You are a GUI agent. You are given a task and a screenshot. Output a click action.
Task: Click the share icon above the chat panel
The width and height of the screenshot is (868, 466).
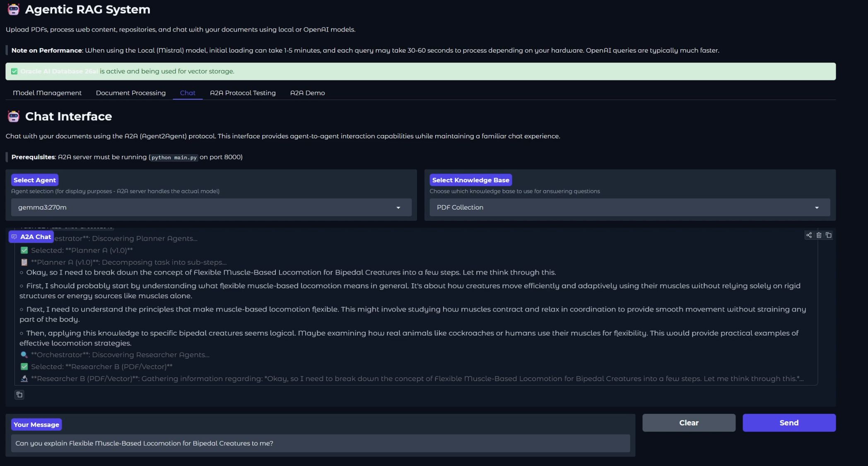click(809, 235)
